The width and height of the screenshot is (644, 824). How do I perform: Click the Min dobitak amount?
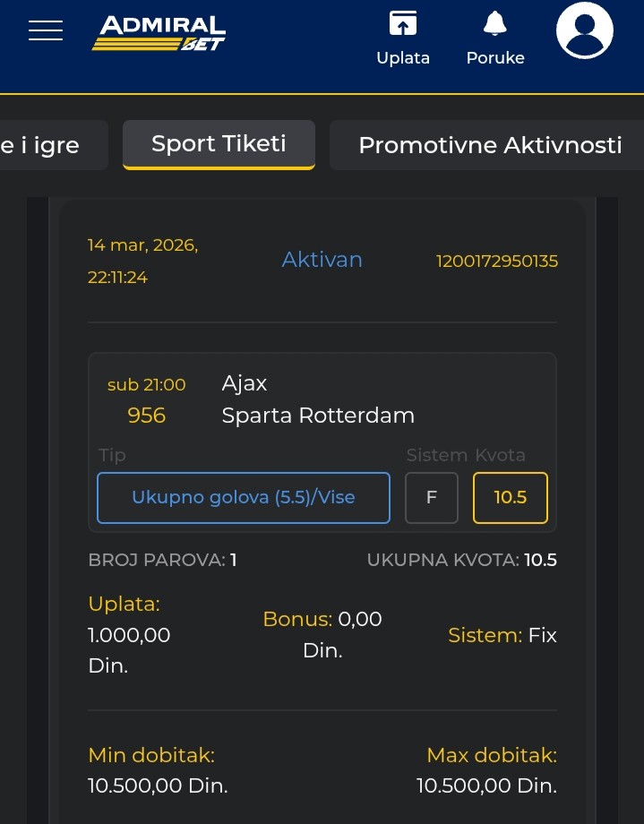158,785
